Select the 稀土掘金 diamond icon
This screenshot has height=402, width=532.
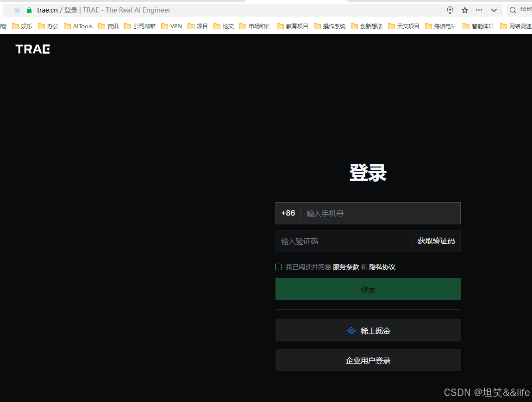[x=351, y=330]
